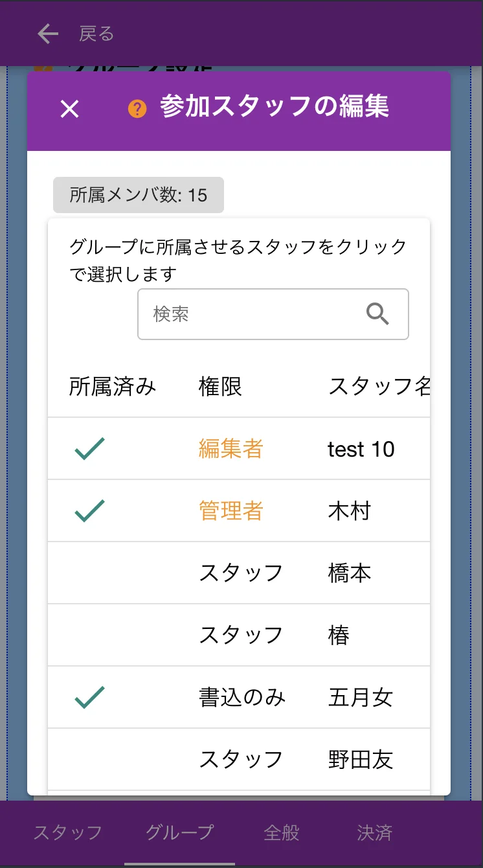Click the search magnifier icon
Image resolution: width=483 pixels, height=868 pixels.
point(377,314)
